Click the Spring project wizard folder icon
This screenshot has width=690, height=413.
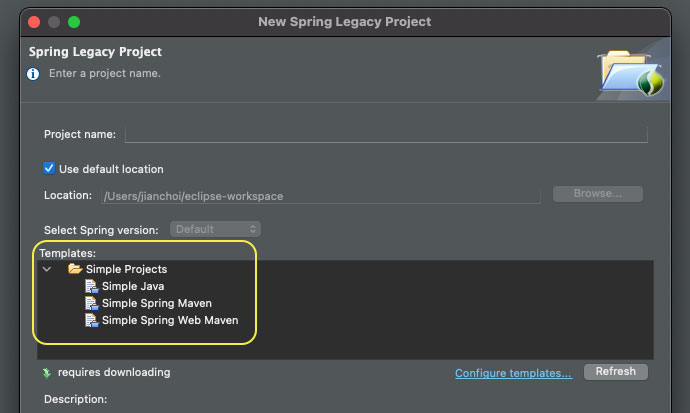[x=630, y=73]
